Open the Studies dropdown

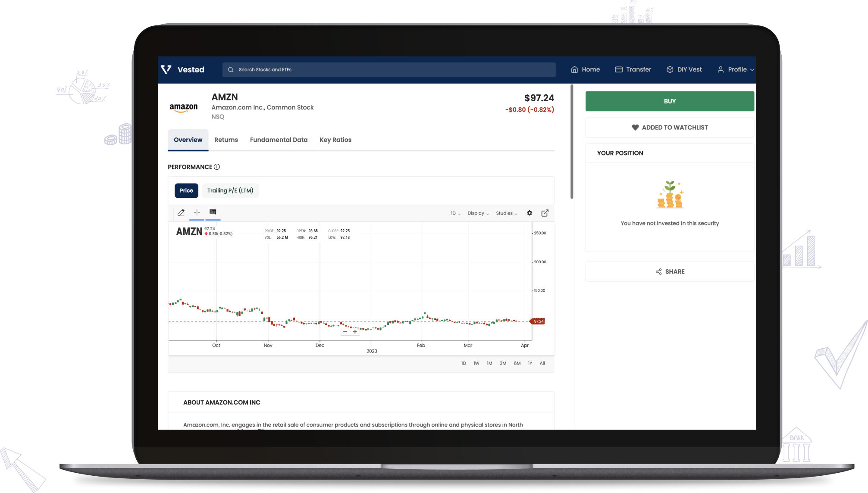(x=506, y=213)
